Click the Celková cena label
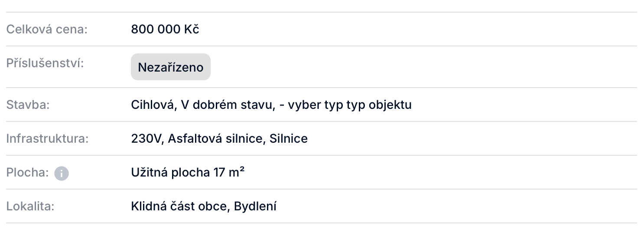 (47, 29)
